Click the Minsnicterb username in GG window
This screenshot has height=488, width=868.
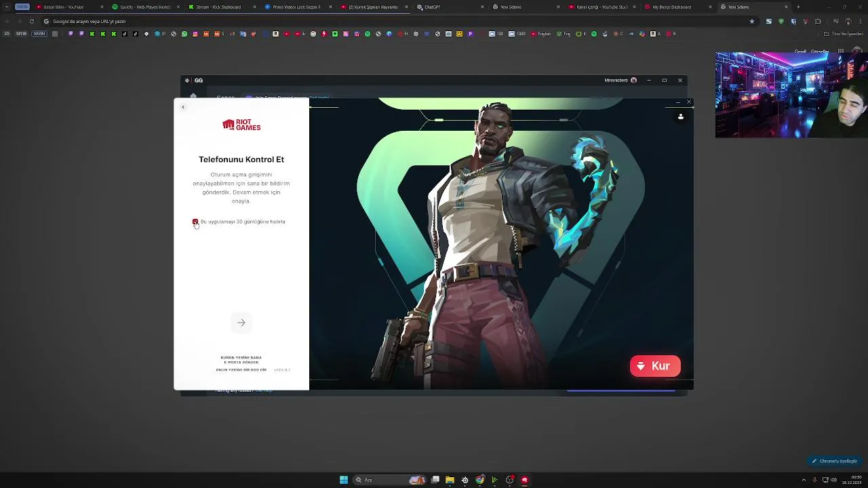coord(616,80)
